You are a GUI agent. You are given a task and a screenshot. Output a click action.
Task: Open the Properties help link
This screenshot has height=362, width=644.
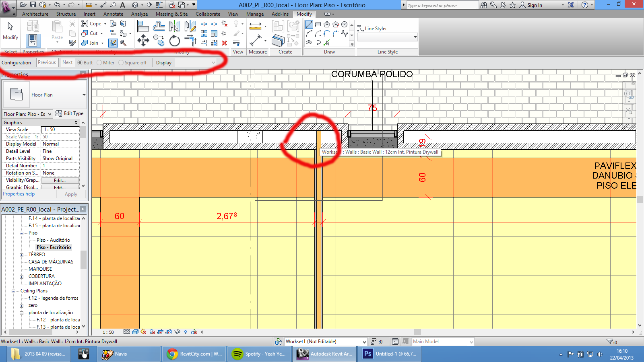click(x=19, y=194)
